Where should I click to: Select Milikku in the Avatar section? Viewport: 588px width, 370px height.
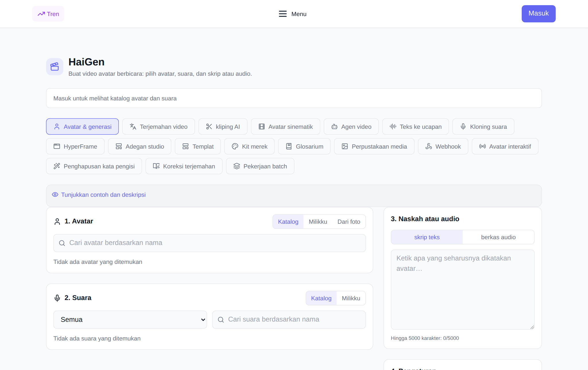[x=318, y=222]
